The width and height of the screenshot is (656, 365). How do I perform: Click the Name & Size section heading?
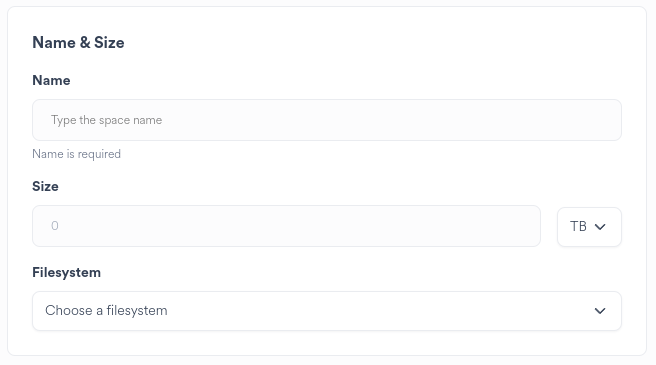78,43
